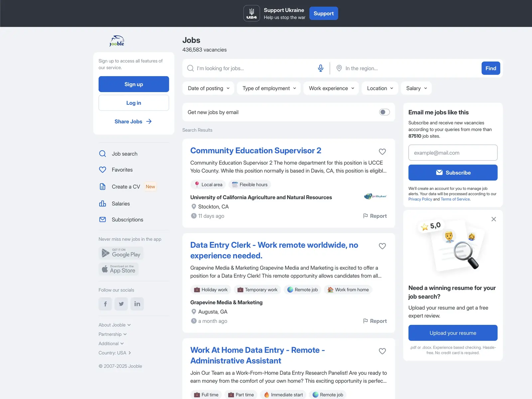Screen dimensions: 532x399
Task: Click the Create a CV document icon
Action: click(102, 187)
